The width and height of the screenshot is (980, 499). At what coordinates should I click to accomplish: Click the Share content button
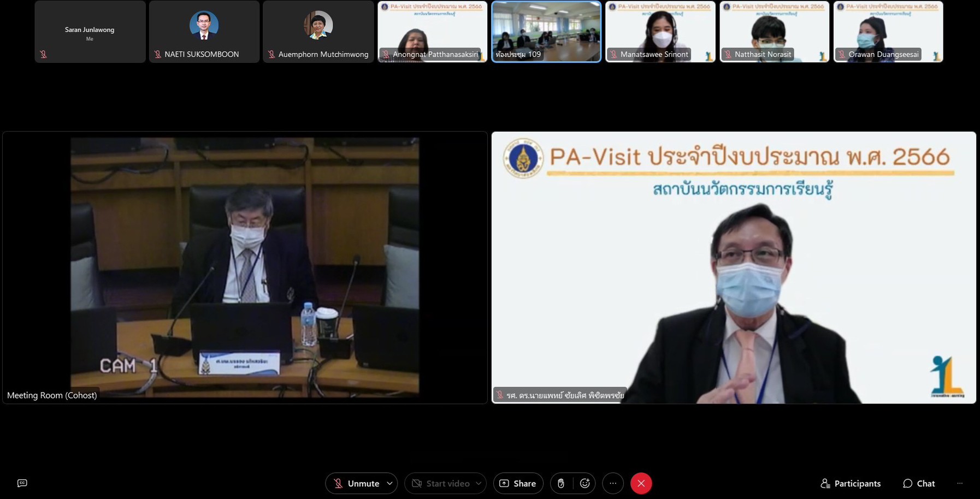[x=518, y=483]
